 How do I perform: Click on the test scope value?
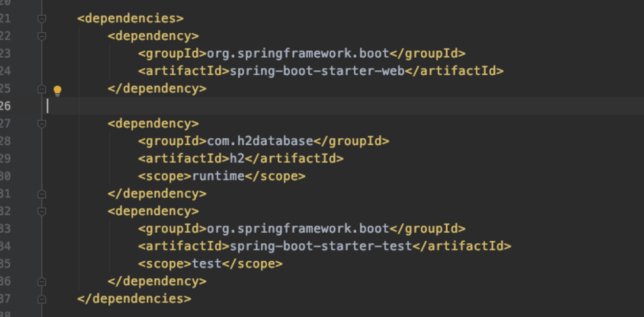pos(207,264)
